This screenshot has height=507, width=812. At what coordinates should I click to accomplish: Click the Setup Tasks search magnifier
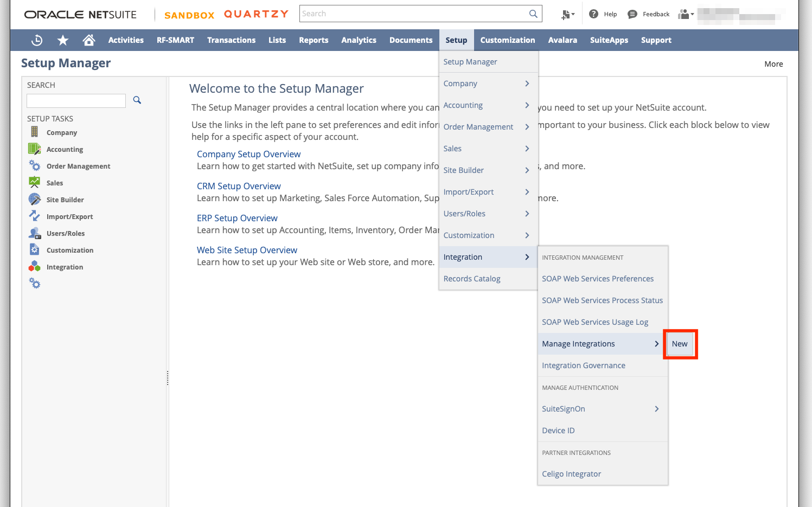click(x=137, y=100)
